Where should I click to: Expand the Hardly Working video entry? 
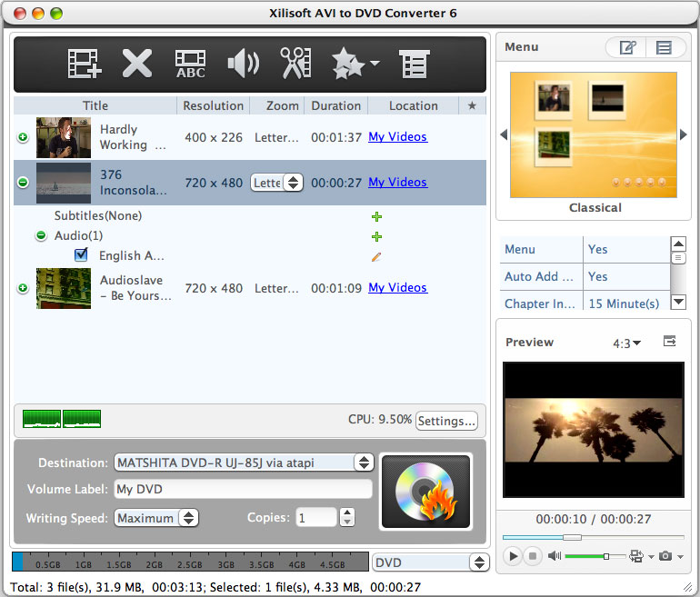click(23, 137)
